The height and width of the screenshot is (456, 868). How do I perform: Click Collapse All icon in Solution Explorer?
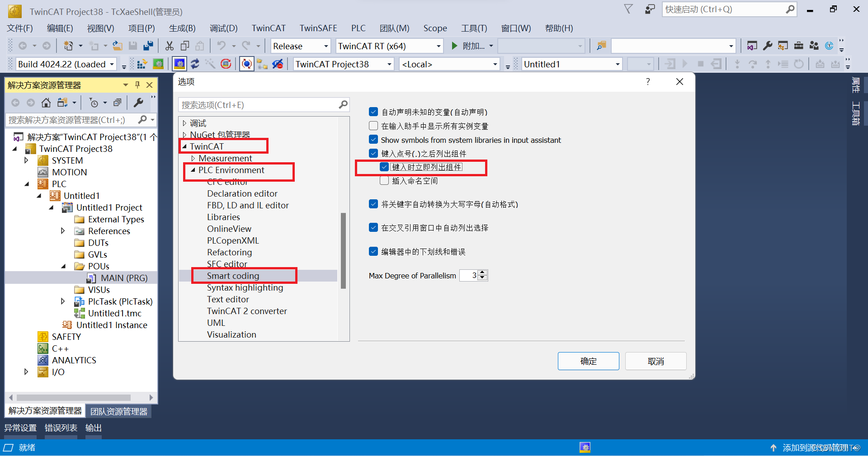click(x=117, y=103)
